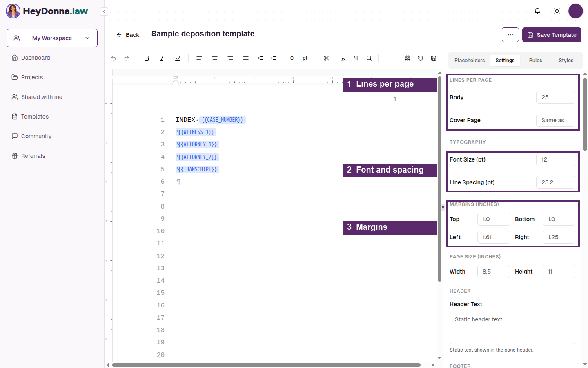Align text right
This screenshot has height=368, width=588.
pos(230,58)
